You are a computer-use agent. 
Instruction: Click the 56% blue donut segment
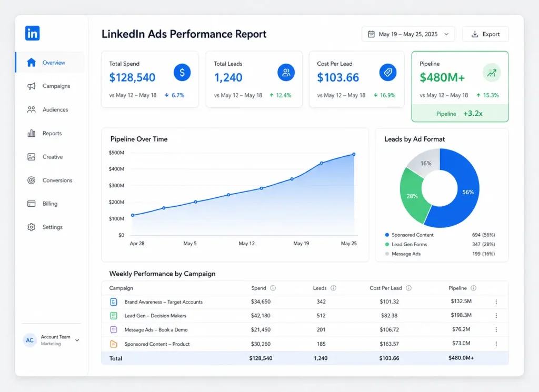pos(468,192)
